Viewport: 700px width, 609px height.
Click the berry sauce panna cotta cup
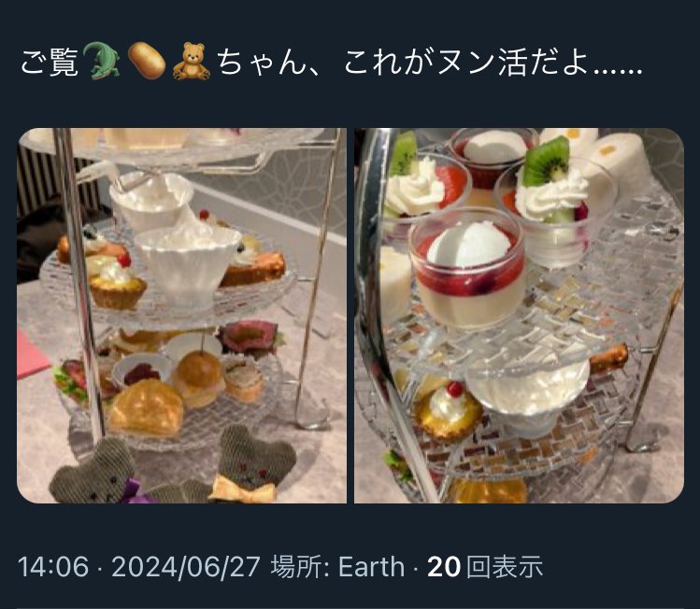coord(469,268)
